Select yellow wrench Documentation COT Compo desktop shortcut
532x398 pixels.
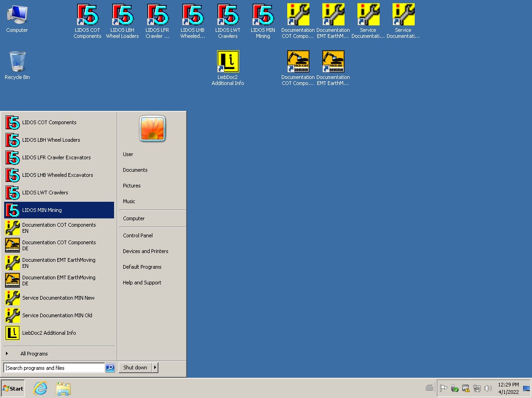(298, 21)
